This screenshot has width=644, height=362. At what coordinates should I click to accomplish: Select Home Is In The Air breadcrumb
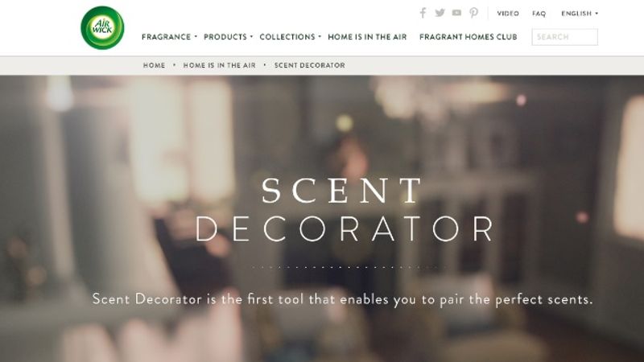219,65
